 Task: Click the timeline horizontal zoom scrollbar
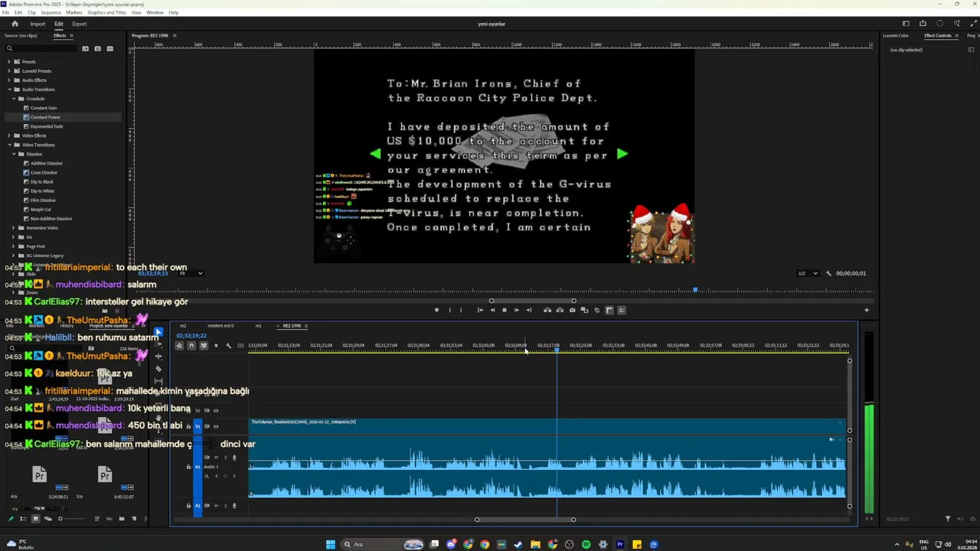(525, 520)
